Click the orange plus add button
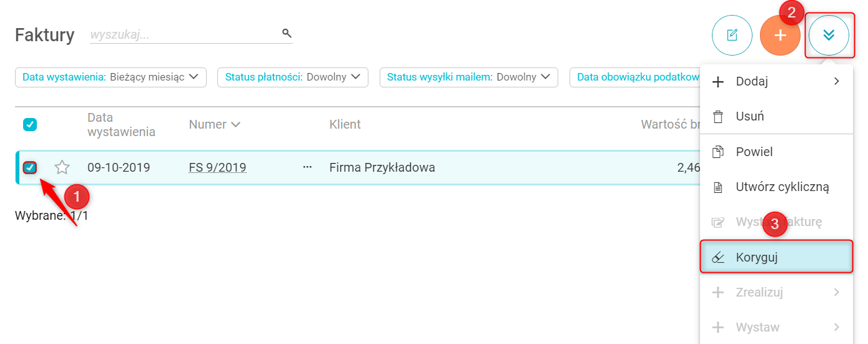 coord(780,35)
